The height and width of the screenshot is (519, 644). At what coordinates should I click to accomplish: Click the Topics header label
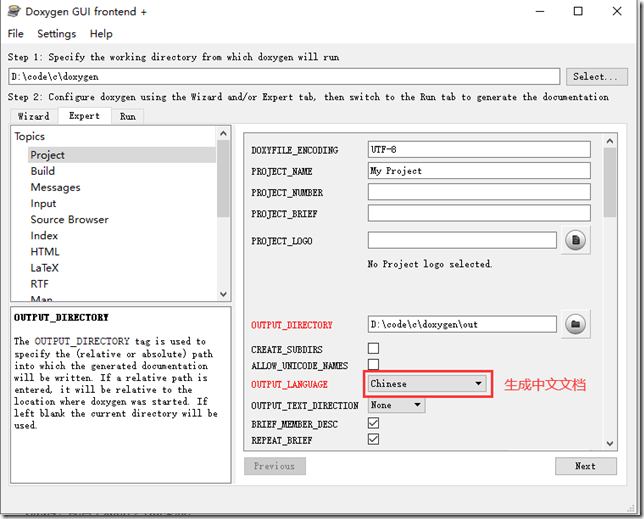tap(30, 136)
